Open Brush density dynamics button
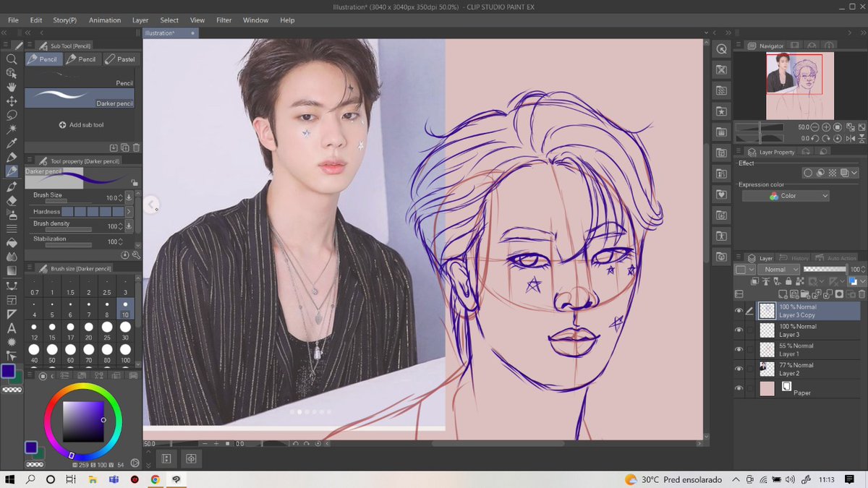Screen dimensions: 868x488 click(x=129, y=226)
